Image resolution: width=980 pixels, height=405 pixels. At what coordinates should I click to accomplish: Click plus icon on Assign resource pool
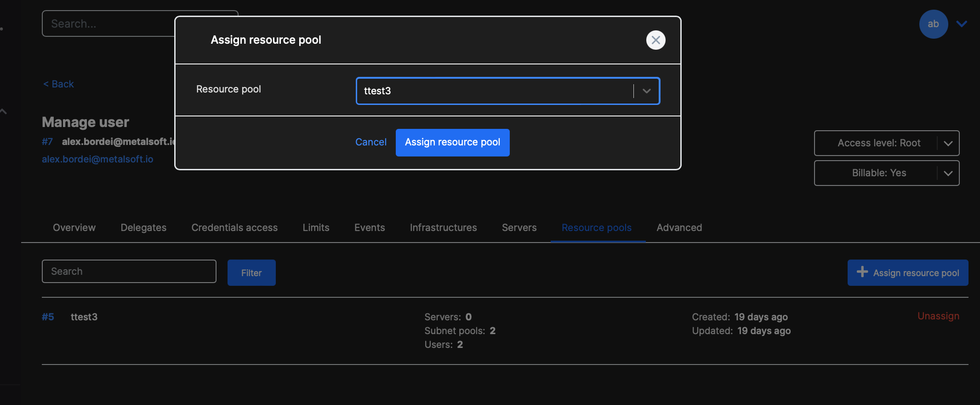click(x=862, y=272)
